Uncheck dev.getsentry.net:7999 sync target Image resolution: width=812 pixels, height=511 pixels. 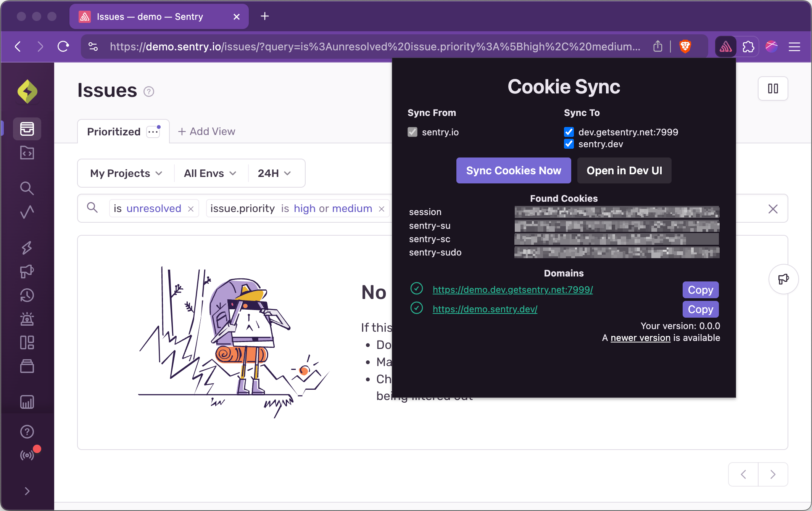(569, 132)
